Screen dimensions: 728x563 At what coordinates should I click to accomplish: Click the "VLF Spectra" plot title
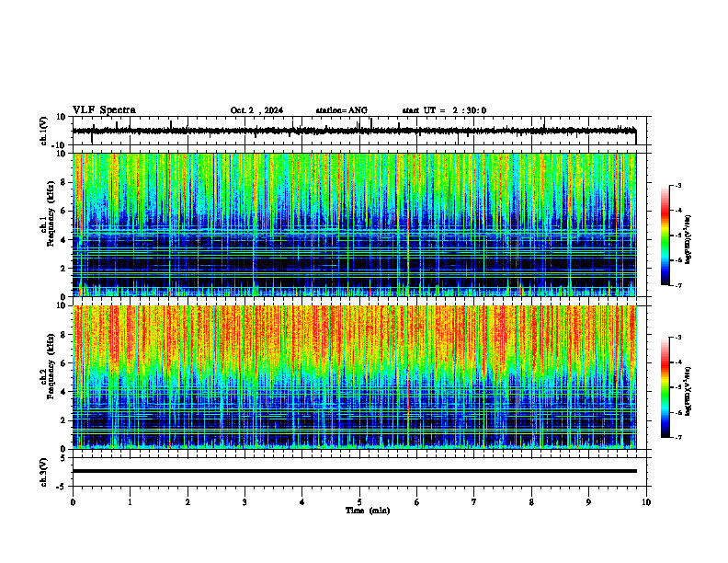[x=104, y=110]
